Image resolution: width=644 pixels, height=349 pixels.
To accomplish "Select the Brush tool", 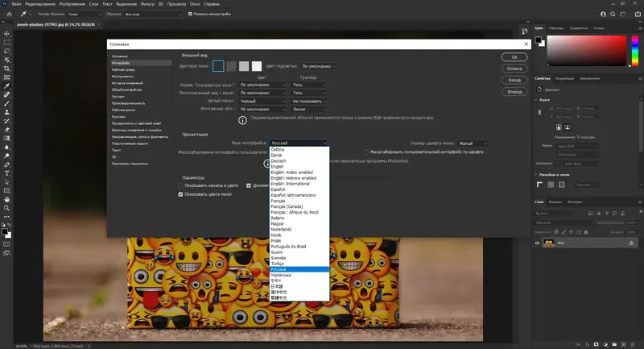I will click(x=6, y=103).
